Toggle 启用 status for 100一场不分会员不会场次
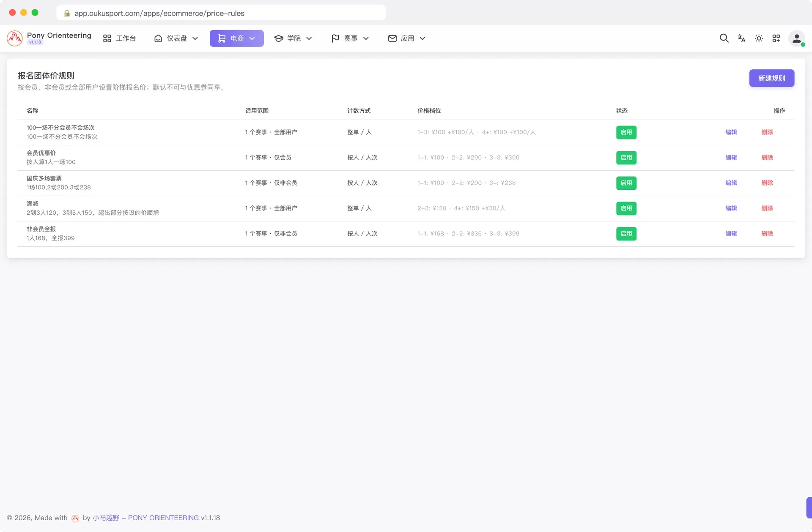 (x=626, y=132)
